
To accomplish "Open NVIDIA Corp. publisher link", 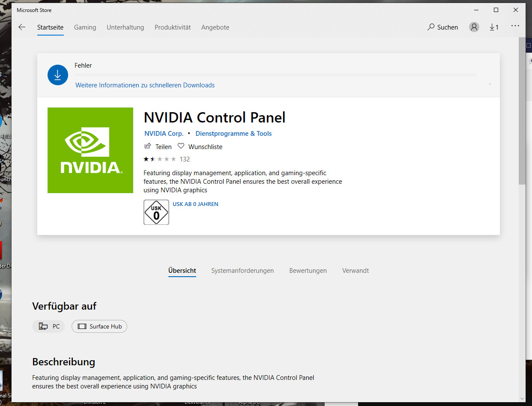I will pos(164,134).
